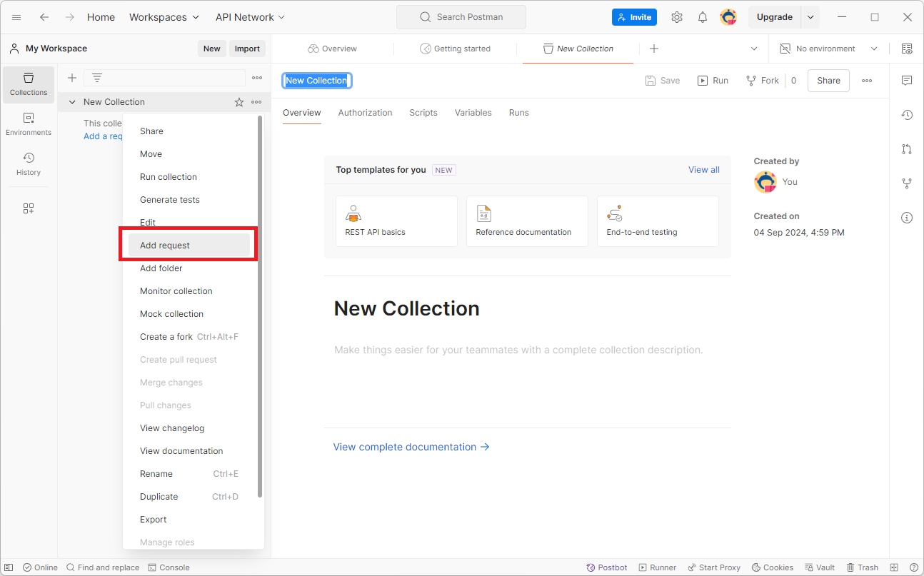Open the configure sidebar grid icon
The width and height of the screenshot is (924, 576).
(29, 208)
